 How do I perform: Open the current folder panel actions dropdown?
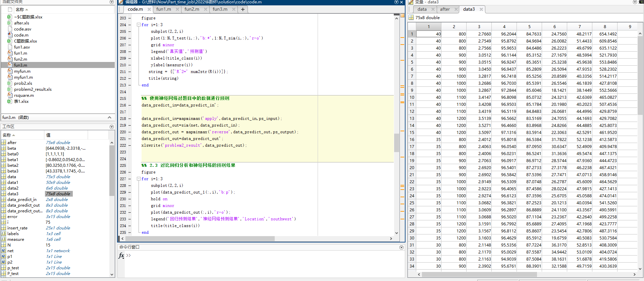click(x=112, y=2)
